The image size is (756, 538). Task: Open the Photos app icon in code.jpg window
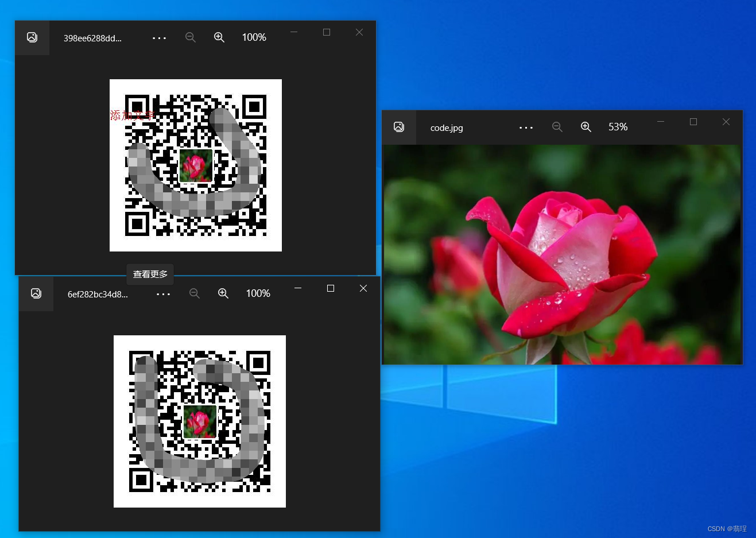399,127
